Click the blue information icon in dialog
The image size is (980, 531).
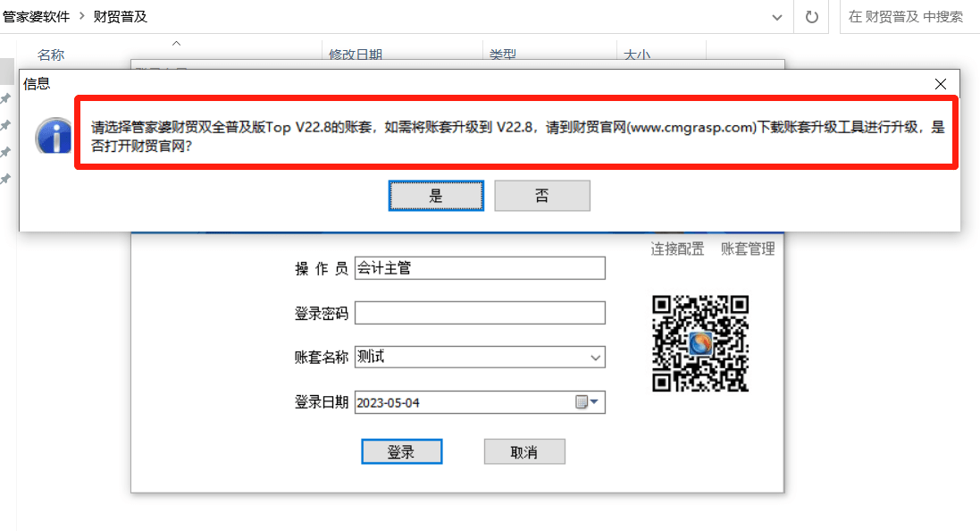point(54,136)
